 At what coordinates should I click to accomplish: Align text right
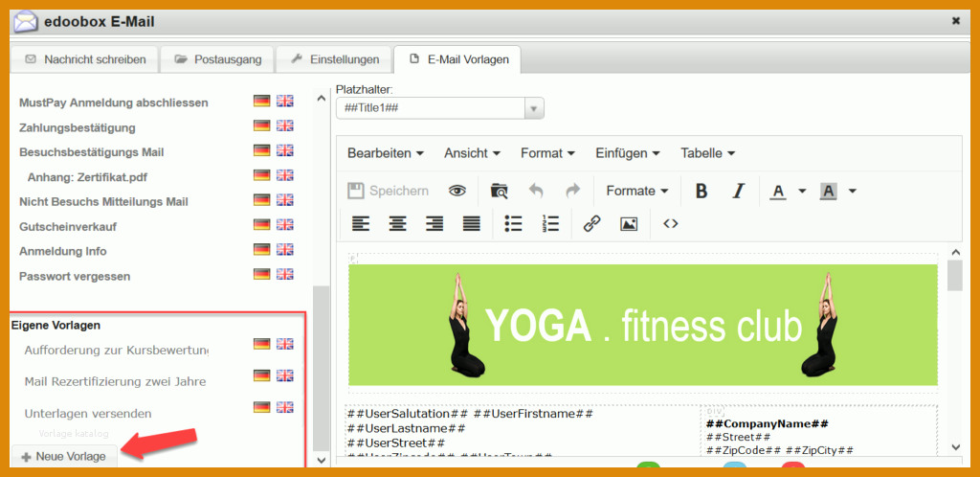tap(434, 224)
